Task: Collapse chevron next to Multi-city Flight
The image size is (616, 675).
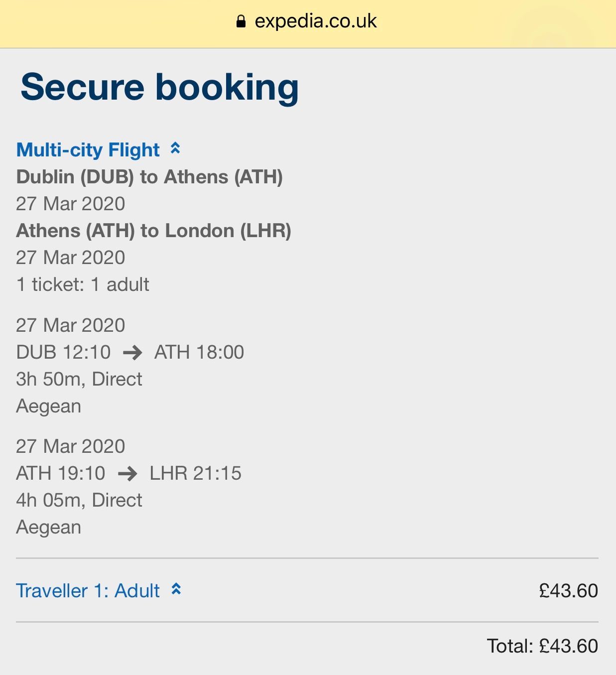Action: [175, 148]
